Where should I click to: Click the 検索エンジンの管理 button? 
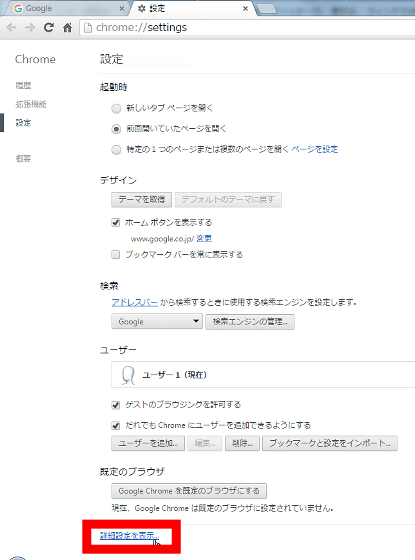coord(250,321)
